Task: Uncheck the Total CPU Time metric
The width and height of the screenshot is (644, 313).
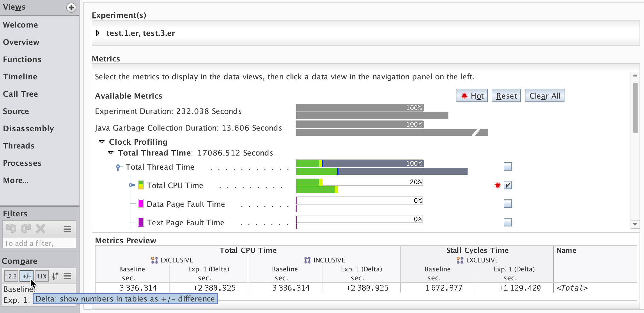Action: coord(508,185)
